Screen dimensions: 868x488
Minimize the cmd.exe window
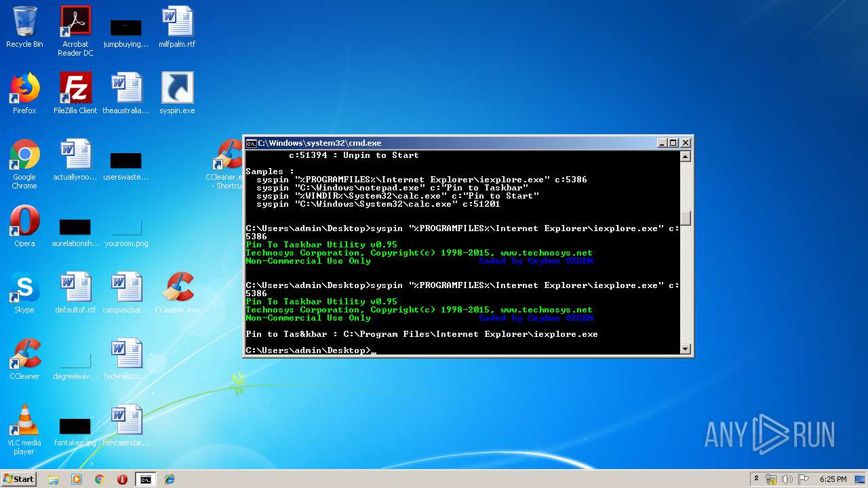(x=662, y=143)
